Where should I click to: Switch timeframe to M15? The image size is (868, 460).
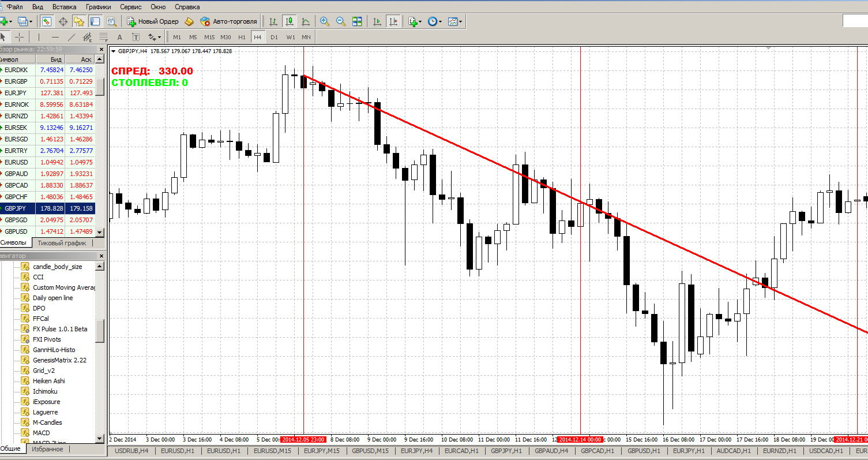pos(209,37)
